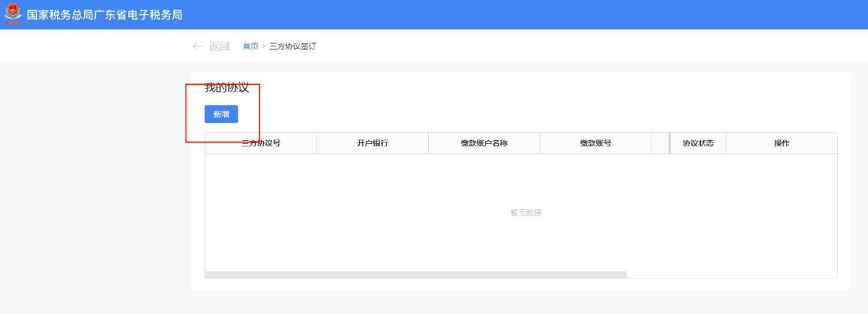Choose the 缴款账号 column header
This screenshot has width=868, height=314.
click(x=595, y=144)
